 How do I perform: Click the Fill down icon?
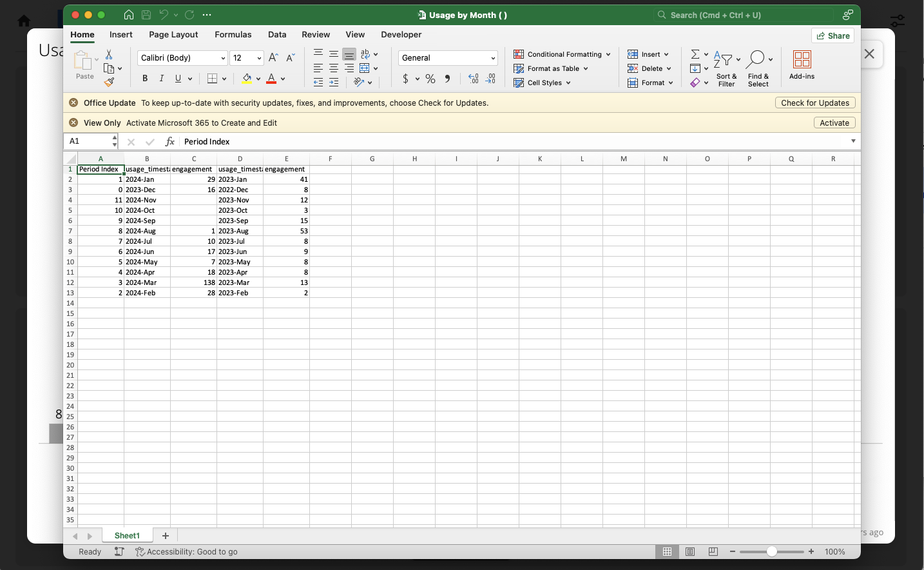coord(695,68)
